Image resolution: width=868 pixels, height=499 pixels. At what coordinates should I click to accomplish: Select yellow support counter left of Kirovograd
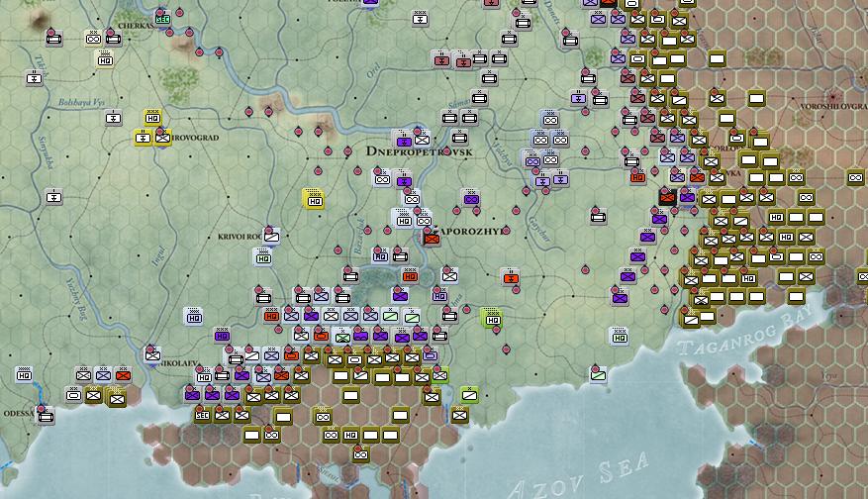click(x=143, y=138)
